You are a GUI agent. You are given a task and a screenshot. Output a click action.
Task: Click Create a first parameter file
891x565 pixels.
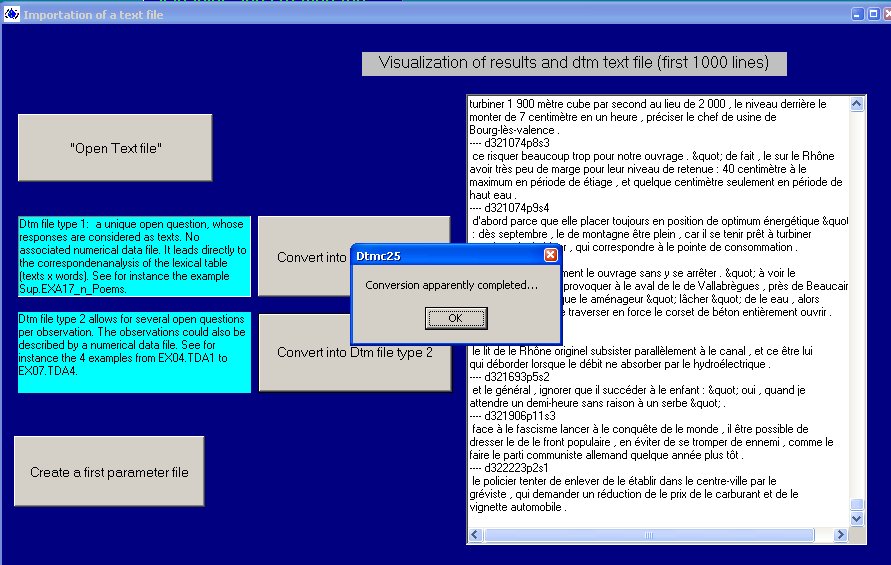click(x=109, y=472)
